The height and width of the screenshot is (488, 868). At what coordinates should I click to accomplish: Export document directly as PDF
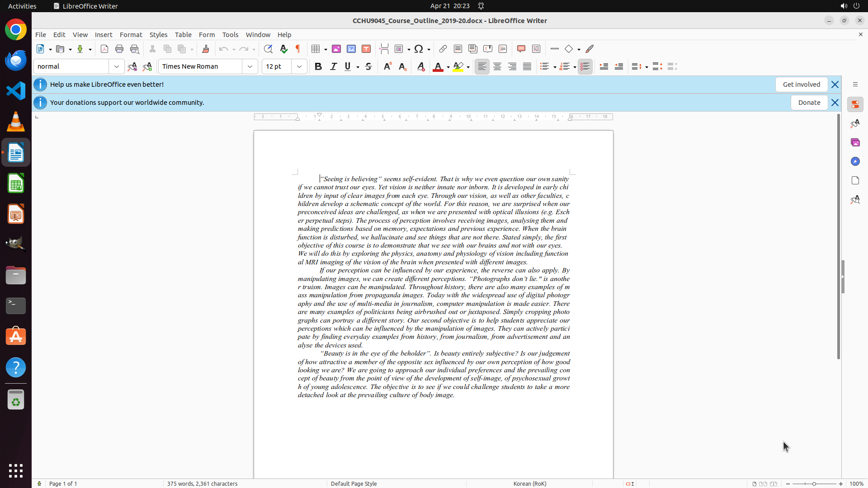[x=104, y=49]
